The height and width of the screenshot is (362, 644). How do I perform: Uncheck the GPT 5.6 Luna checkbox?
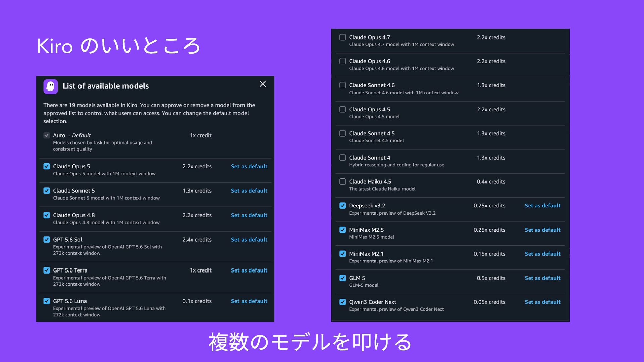[47, 301]
